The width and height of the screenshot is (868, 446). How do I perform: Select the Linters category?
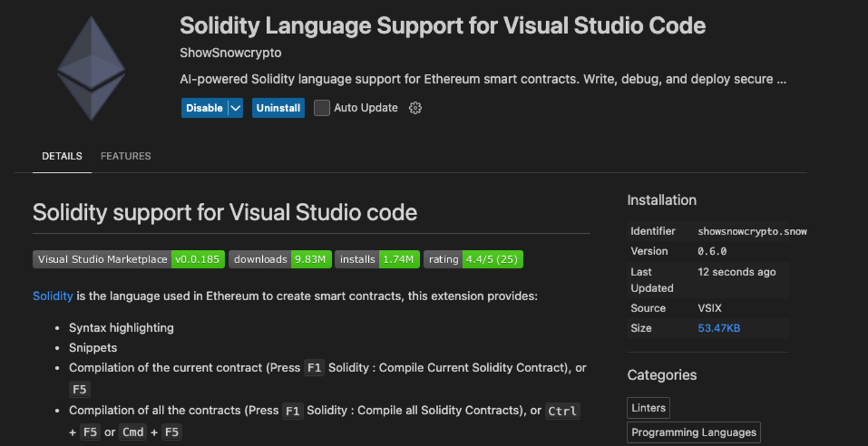tap(648, 408)
